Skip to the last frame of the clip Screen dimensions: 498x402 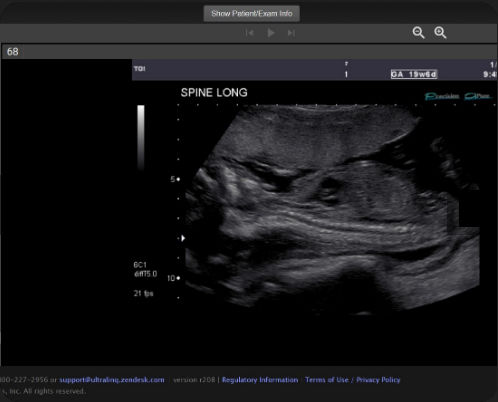(x=291, y=33)
